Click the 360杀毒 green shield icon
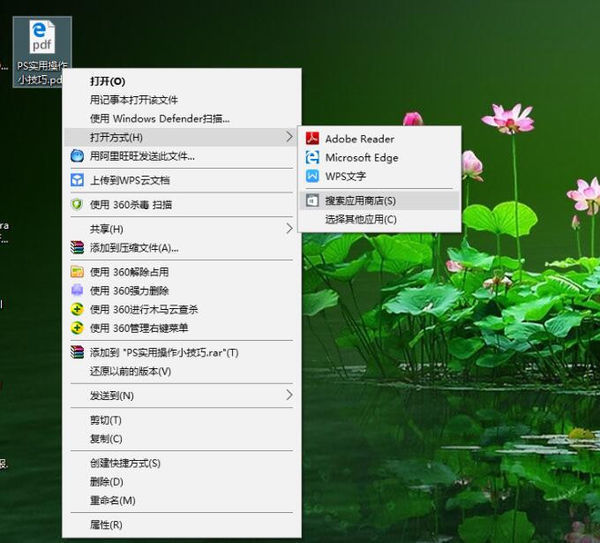 click(x=77, y=204)
